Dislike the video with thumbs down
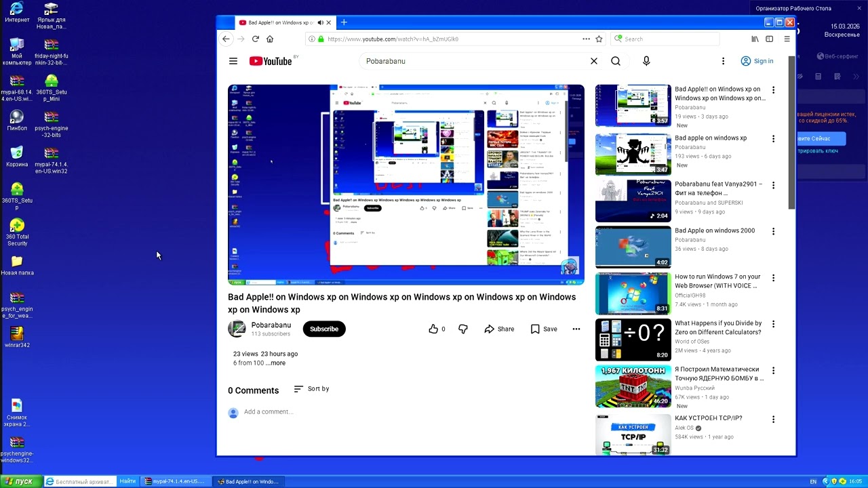 tap(463, 329)
